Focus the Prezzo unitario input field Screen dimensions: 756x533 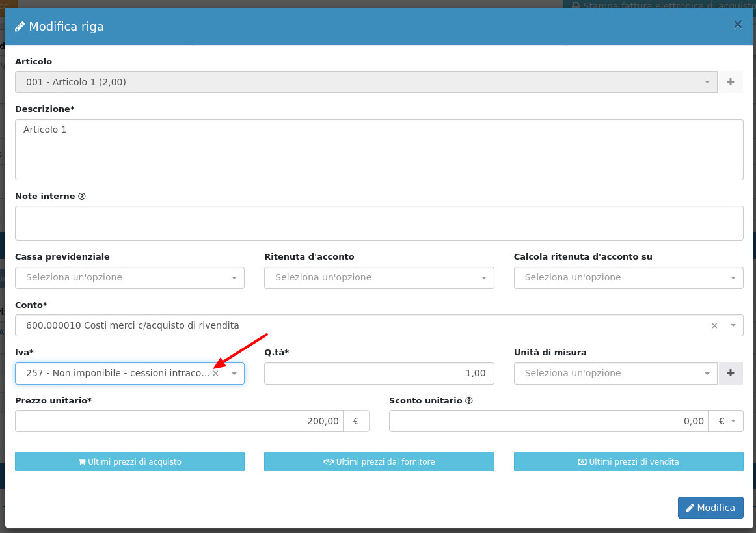(x=179, y=421)
